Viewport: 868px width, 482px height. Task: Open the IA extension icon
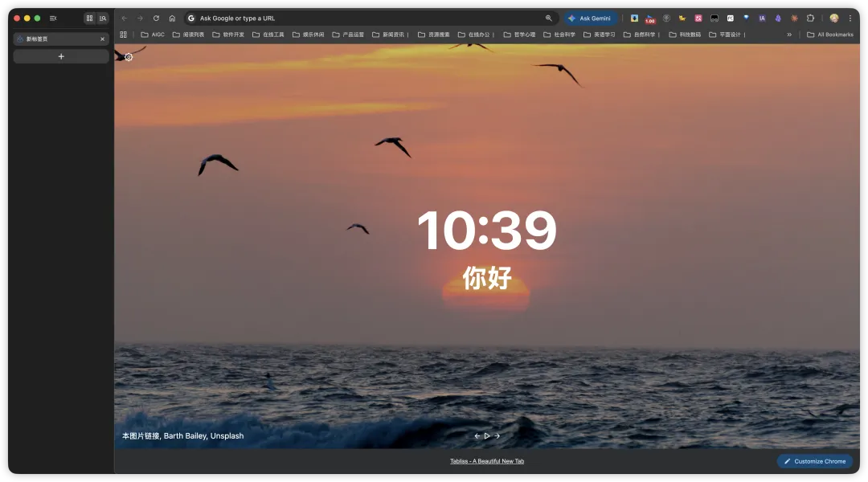coord(762,18)
